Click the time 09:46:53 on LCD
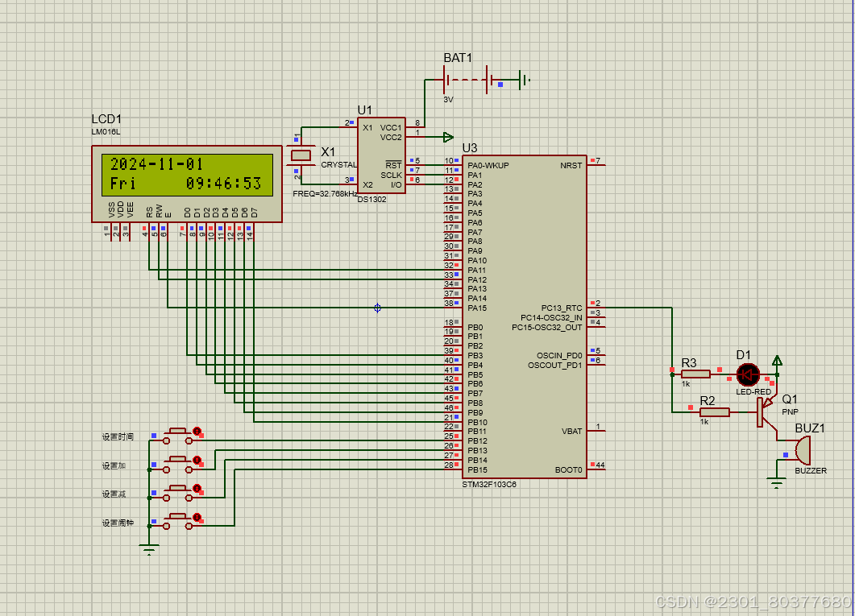 point(223,183)
